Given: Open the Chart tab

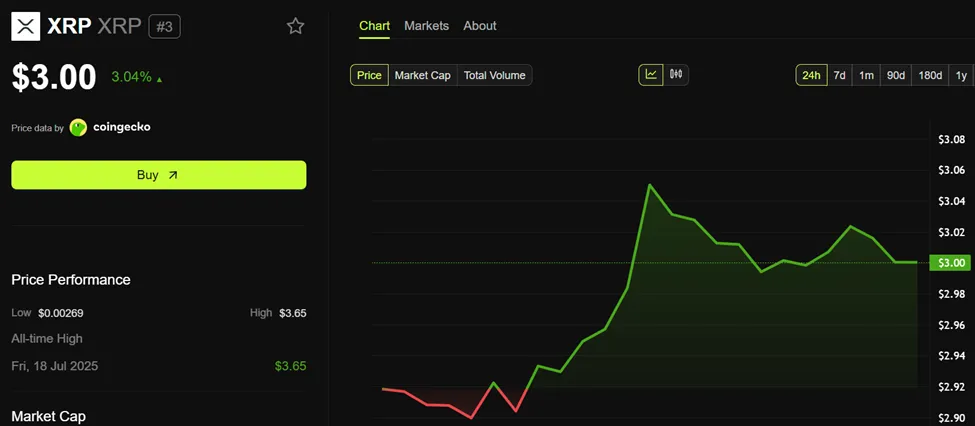Looking at the screenshot, I should click(374, 26).
